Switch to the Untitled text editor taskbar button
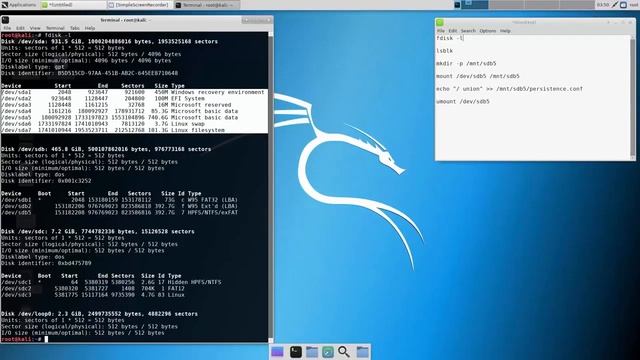This screenshot has height=360, width=640. tap(73, 5)
